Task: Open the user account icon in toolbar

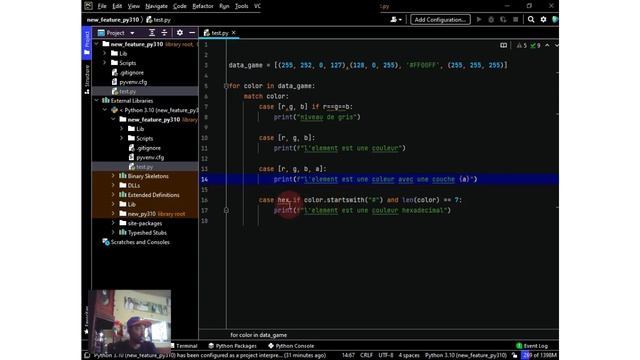Action: 396,19
